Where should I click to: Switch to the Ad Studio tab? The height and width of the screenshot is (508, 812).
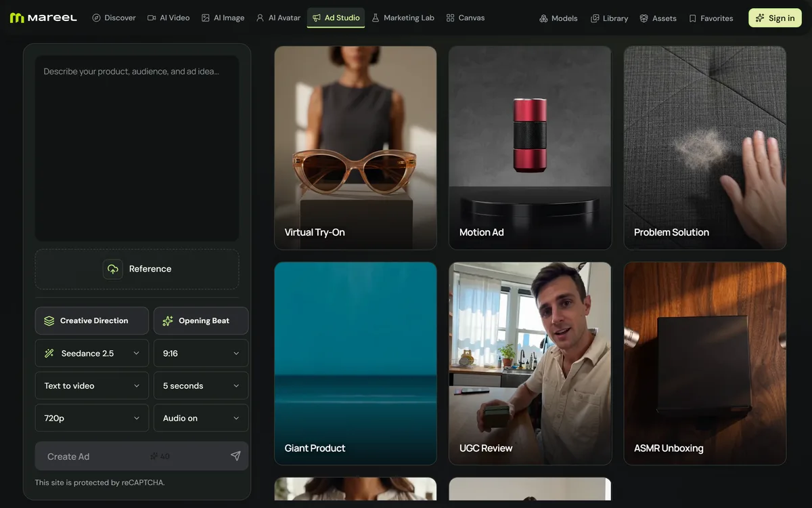[x=336, y=18]
